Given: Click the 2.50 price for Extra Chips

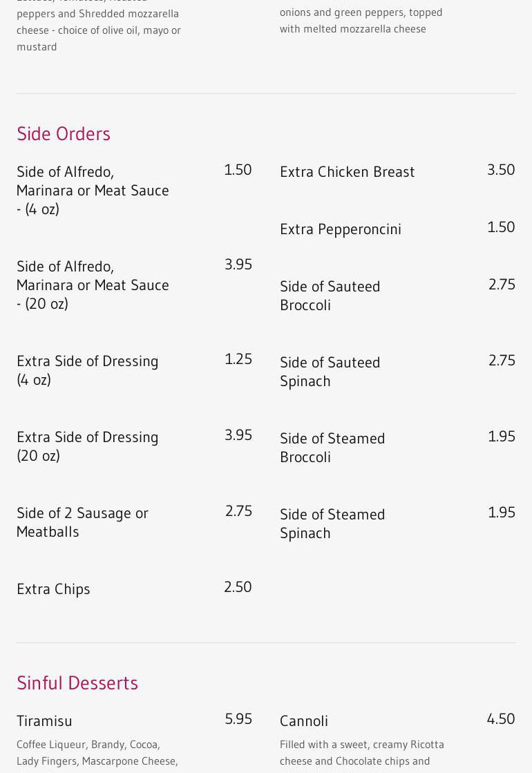Looking at the screenshot, I should tap(238, 586).
